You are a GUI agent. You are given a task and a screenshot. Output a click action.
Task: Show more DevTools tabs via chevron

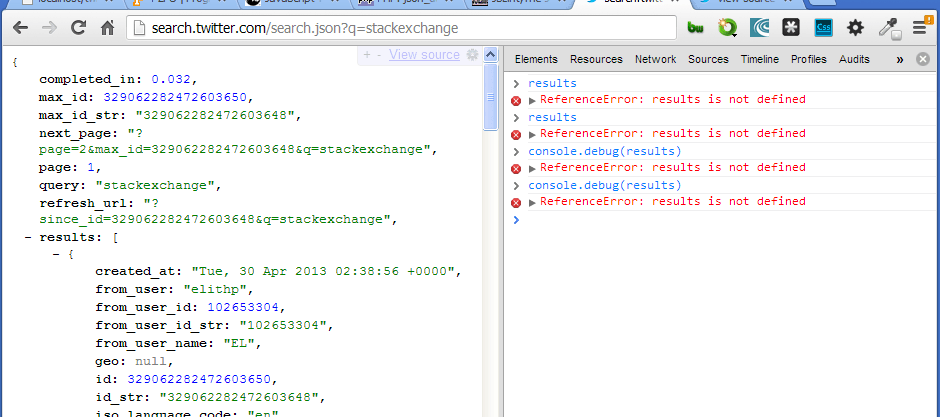[x=899, y=59]
